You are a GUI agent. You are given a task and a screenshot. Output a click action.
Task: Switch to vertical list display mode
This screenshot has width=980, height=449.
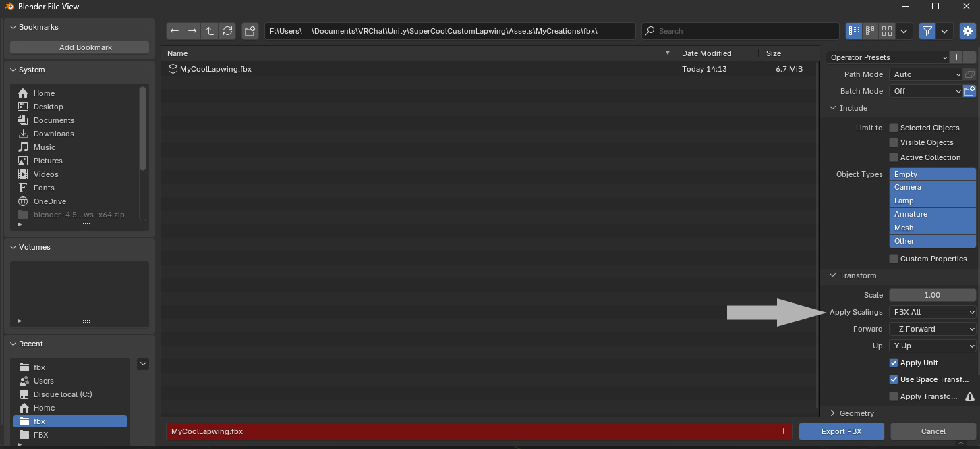[855, 31]
